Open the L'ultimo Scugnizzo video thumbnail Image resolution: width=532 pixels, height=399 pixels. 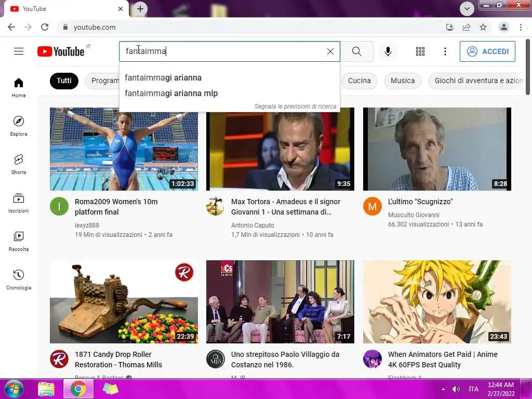[437, 149]
